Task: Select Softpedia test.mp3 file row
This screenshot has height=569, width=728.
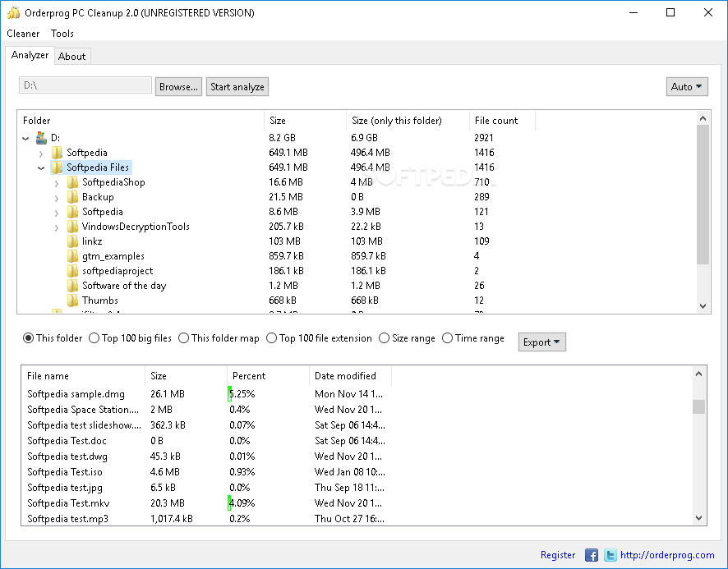Action: (x=206, y=519)
